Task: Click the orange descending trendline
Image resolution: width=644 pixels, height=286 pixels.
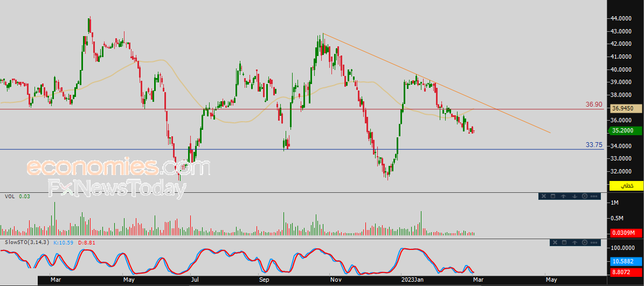Action: [x=436, y=83]
